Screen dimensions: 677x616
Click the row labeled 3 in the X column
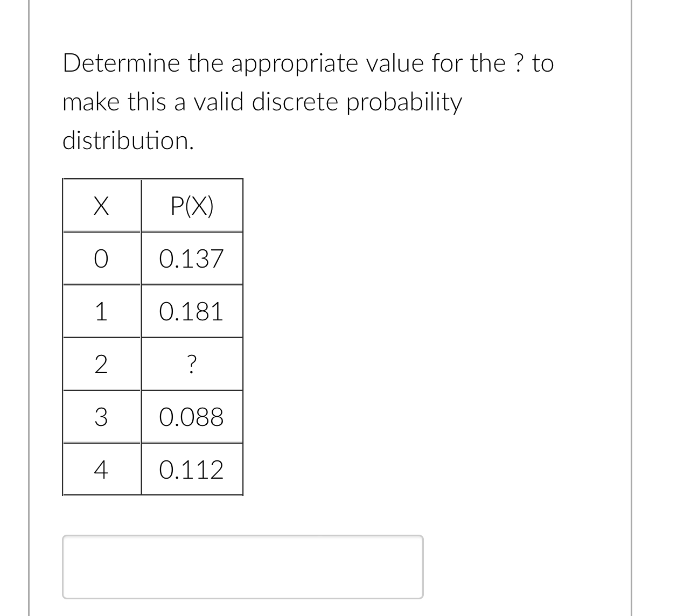(x=102, y=417)
